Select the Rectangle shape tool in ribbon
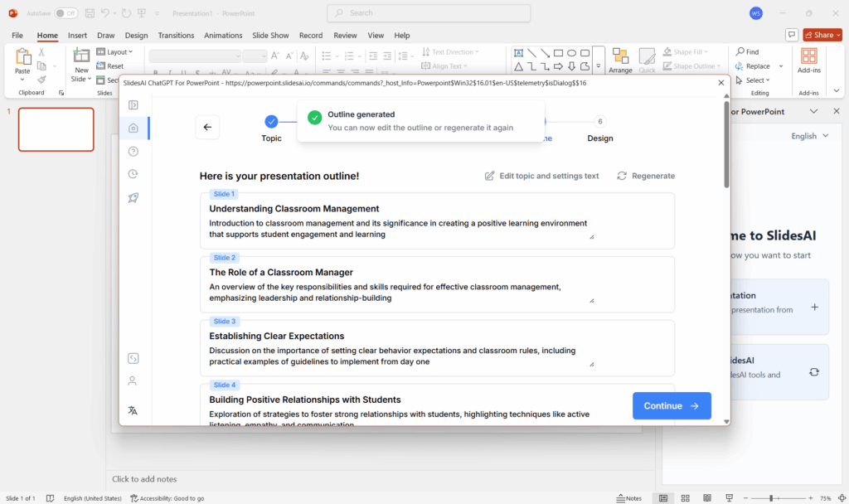849x504 pixels. coord(558,52)
